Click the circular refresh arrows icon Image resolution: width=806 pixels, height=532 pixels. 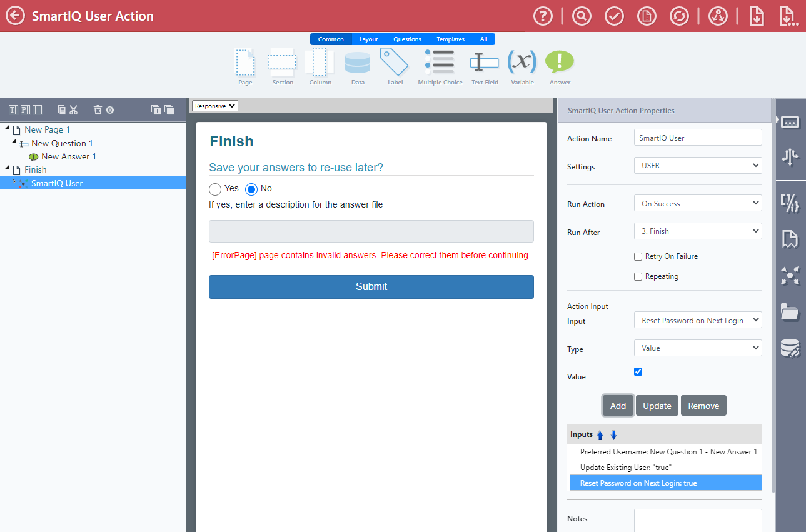[x=679, y=16]
